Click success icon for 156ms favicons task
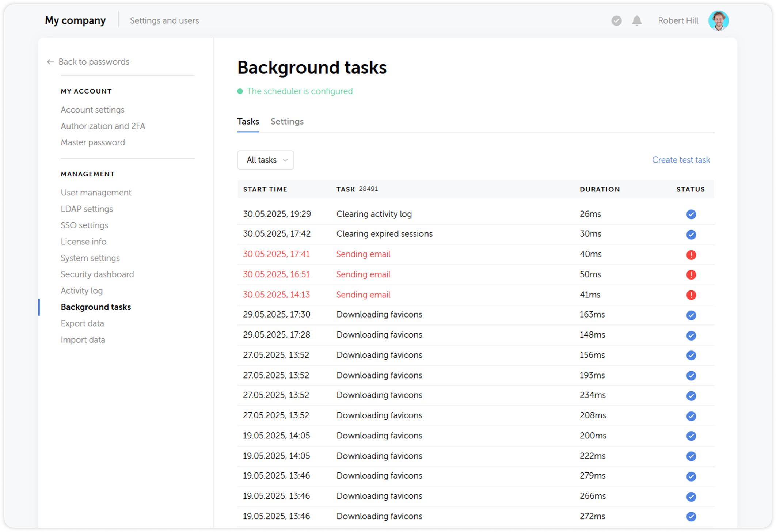The width and height of the screenshot is (776, 532). pos(691,355)
